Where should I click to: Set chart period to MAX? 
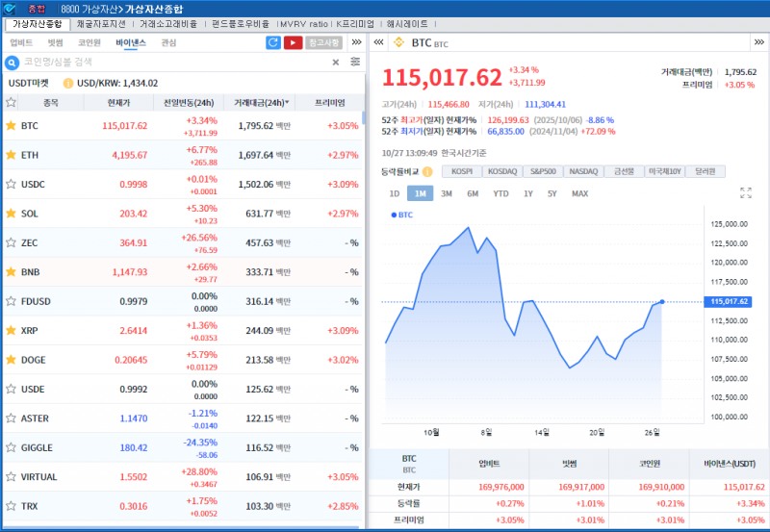tap(580, 193)
